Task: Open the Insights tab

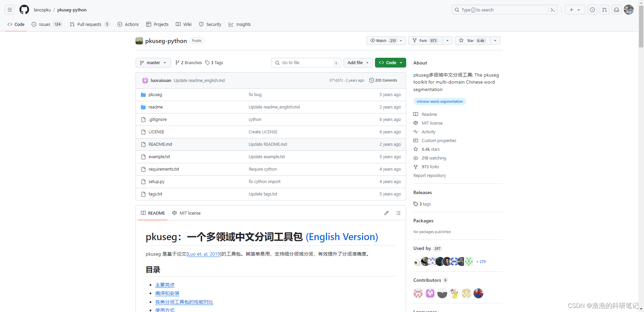Action: (x=240, y=24)
